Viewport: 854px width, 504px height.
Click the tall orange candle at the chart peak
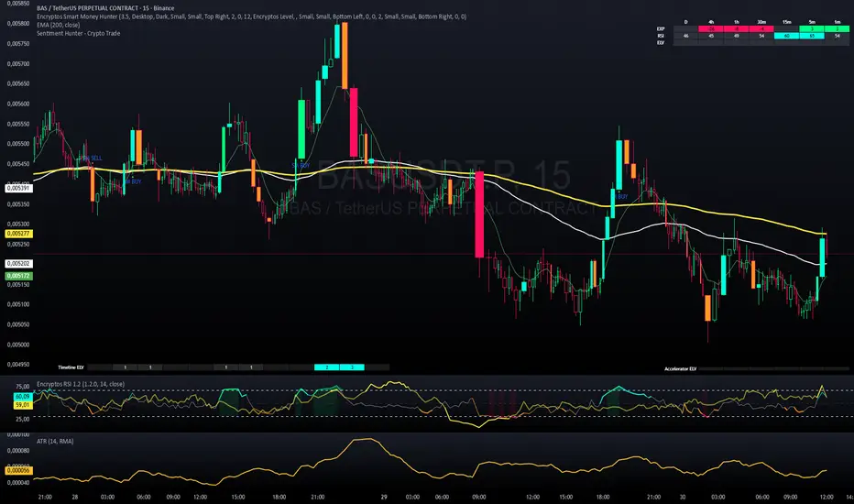pyautogui.click(x=345, y=56)
